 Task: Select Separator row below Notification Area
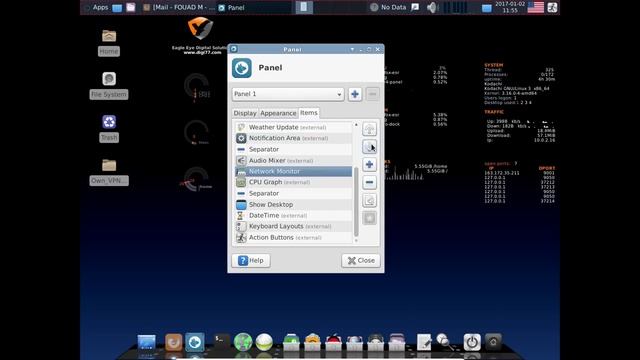(293, 149)
